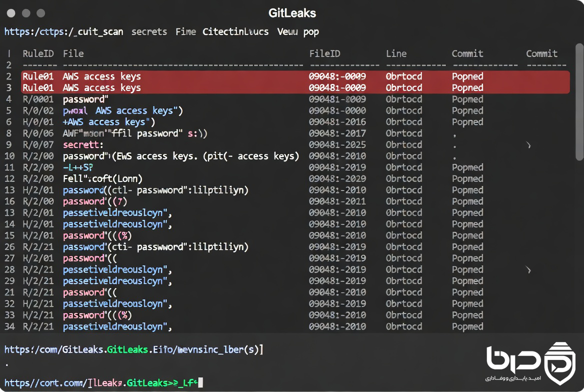The width and height of the screenshot is (584, 392).
Task: Click the Line column header
Action: [x=396, y=53]
